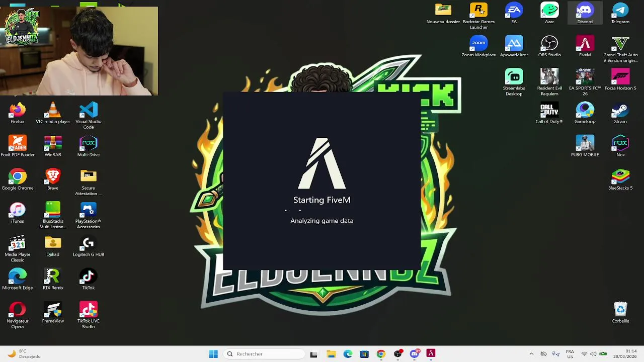The height and width of the screenshot is (362, 644).
Task: Open TikTok desktop shortcut
Action: (88, 279)
